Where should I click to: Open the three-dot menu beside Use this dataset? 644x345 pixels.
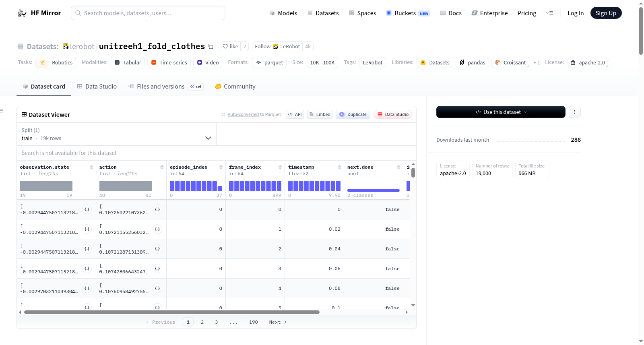[575, 112]
